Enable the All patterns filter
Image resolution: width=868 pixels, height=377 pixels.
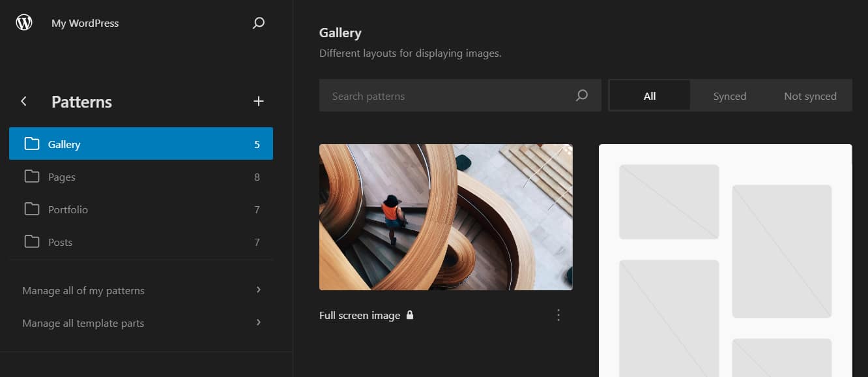tap(649, 95)
